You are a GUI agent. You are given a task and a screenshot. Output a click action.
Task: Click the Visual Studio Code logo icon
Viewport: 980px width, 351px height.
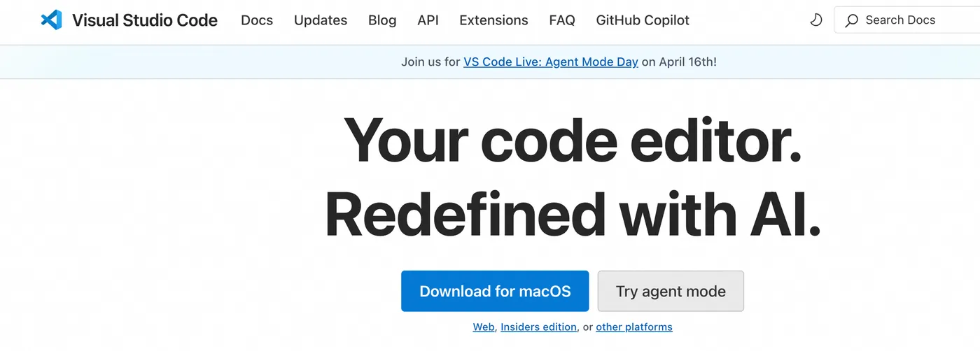coord(52,20)
